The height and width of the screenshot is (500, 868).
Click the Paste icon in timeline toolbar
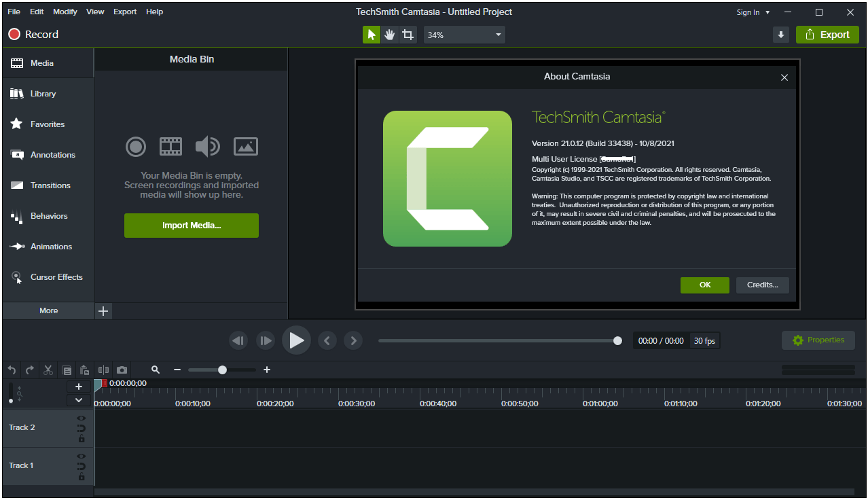(84, 370)
